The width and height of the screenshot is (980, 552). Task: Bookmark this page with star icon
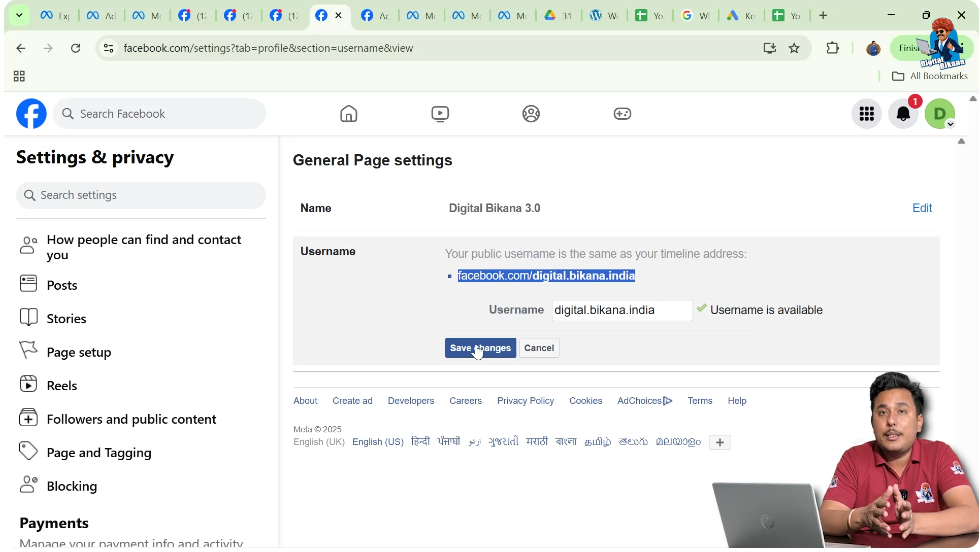click(x=794, y=48)
